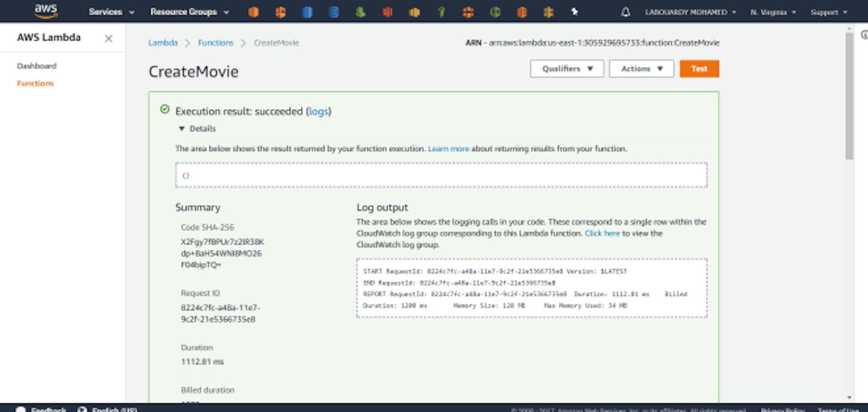Open the green hexagon service shortcut icon
The height and width of the screenshot is (412, 868).
pyautogui.click(x=495, y=12)
